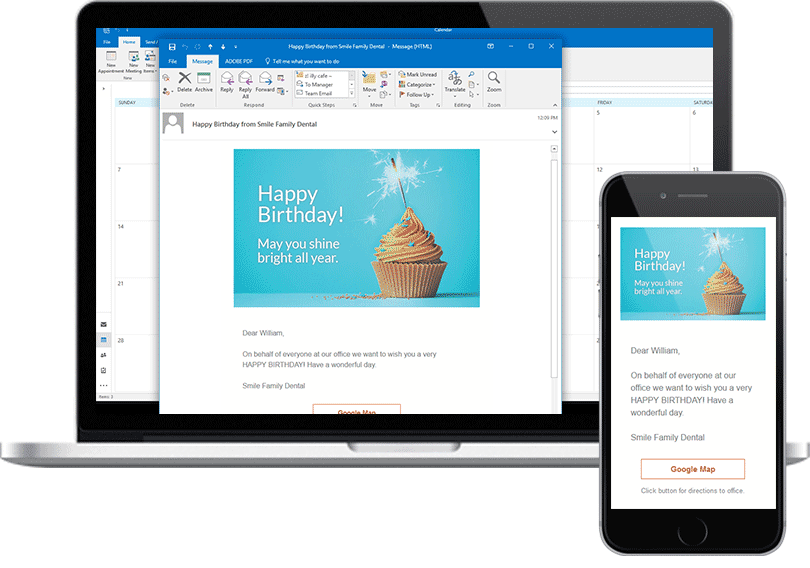Screen dimensions: 810x568
Task: Open the Translate tool
Action: click(455, 83)
